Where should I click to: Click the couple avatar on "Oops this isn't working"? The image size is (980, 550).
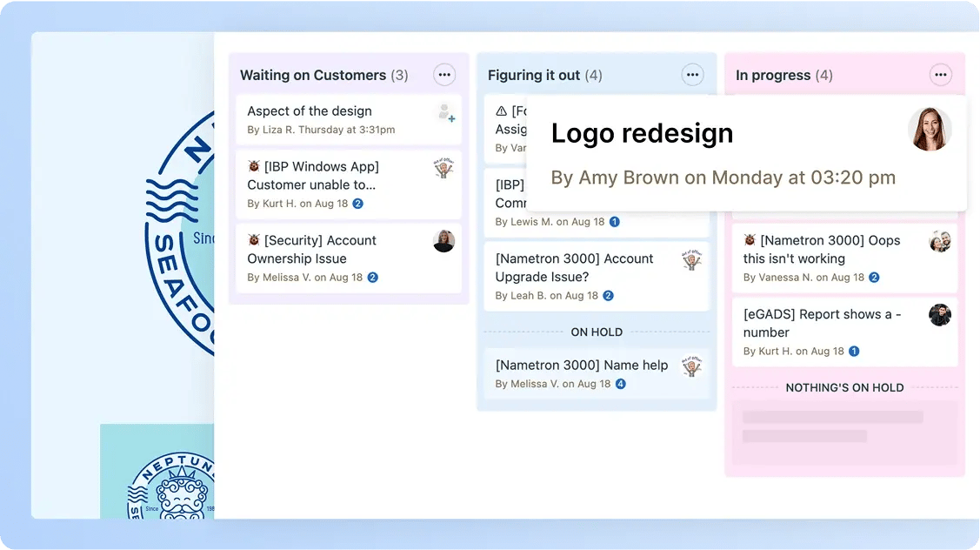click(x=940, y=241)
